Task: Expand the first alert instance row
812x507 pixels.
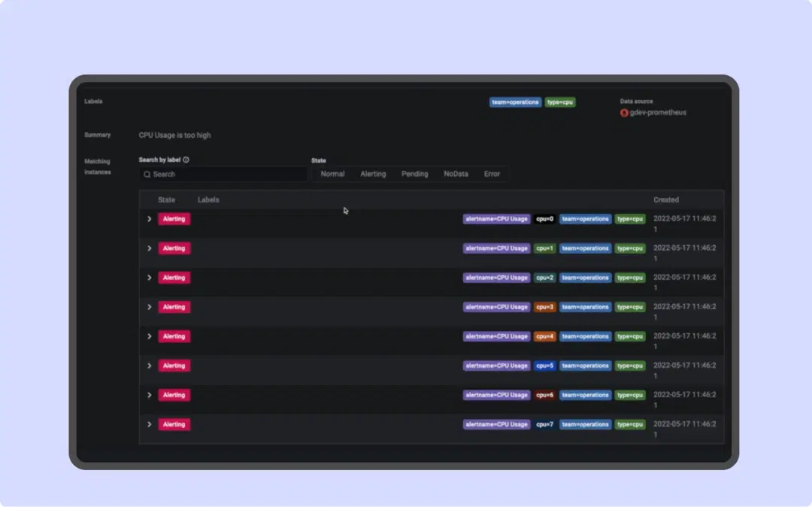Action: (x=149, y=219)
